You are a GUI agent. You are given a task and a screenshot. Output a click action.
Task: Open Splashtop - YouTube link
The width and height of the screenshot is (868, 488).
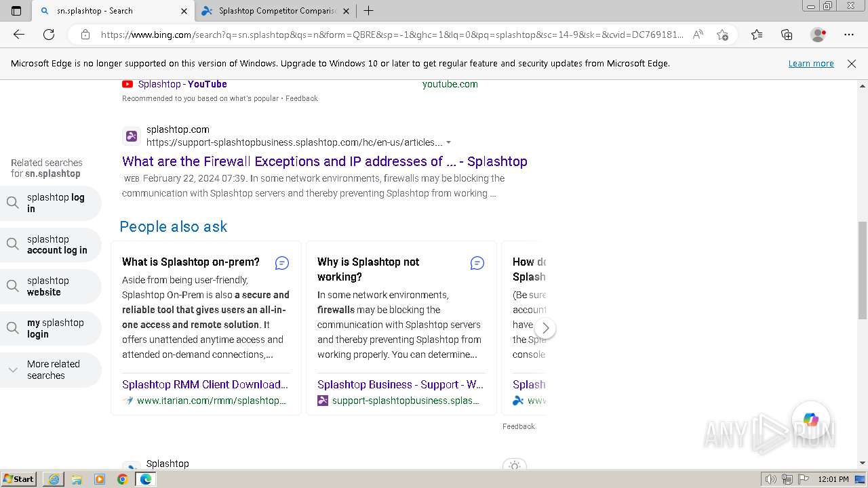(x=182, y=84)
